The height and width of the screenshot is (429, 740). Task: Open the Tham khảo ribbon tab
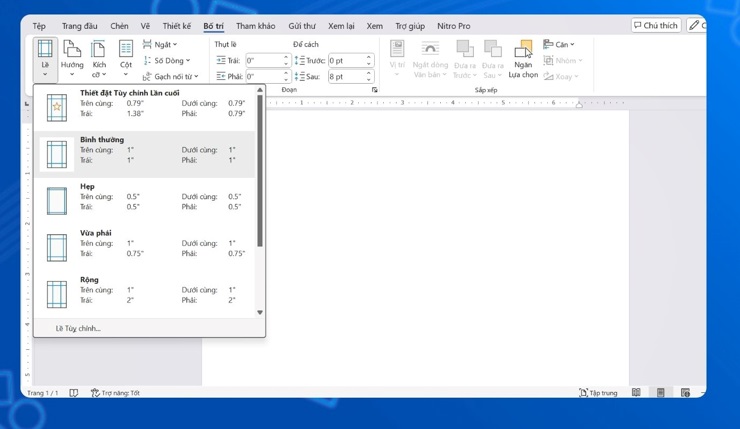(x=255, y=26)
